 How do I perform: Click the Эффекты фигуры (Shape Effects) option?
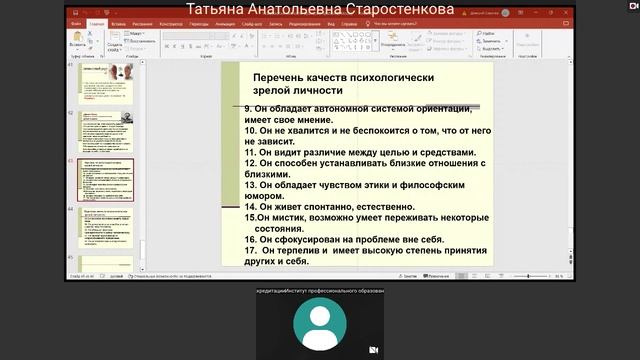447,49
